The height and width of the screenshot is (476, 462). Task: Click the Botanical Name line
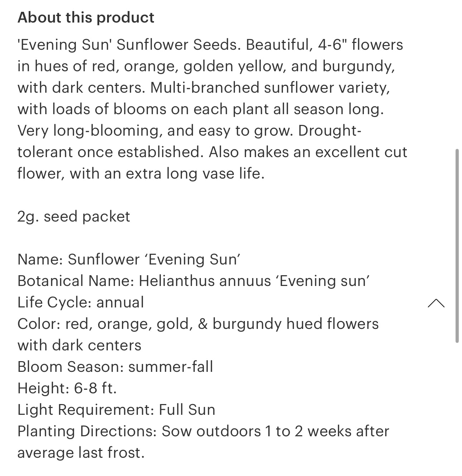tap(193, 281)
